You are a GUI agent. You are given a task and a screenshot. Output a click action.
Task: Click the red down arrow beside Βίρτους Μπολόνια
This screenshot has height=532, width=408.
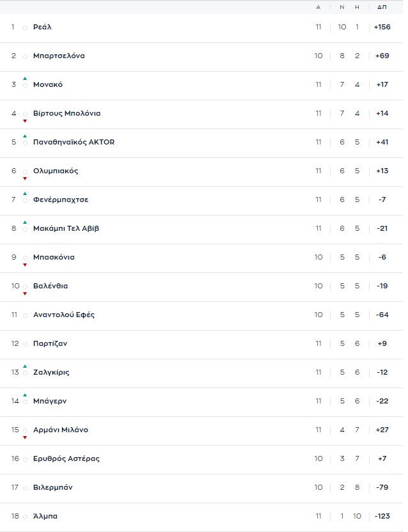pos(25,121)
